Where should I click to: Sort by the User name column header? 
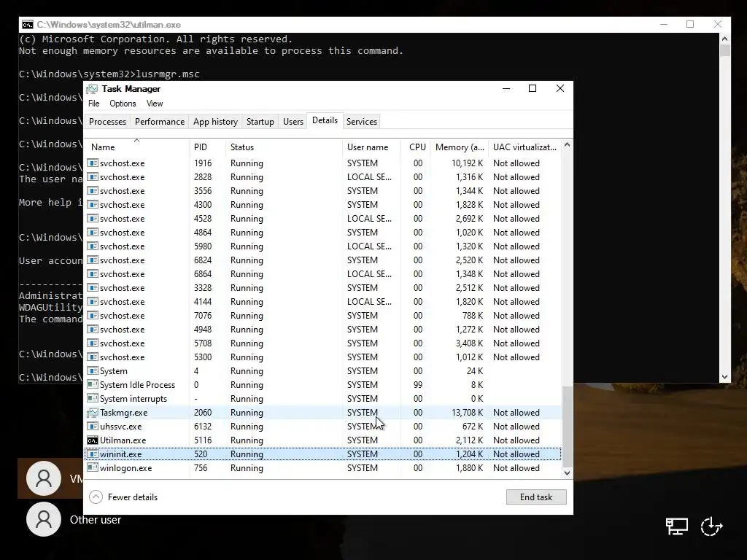[371, 147]
